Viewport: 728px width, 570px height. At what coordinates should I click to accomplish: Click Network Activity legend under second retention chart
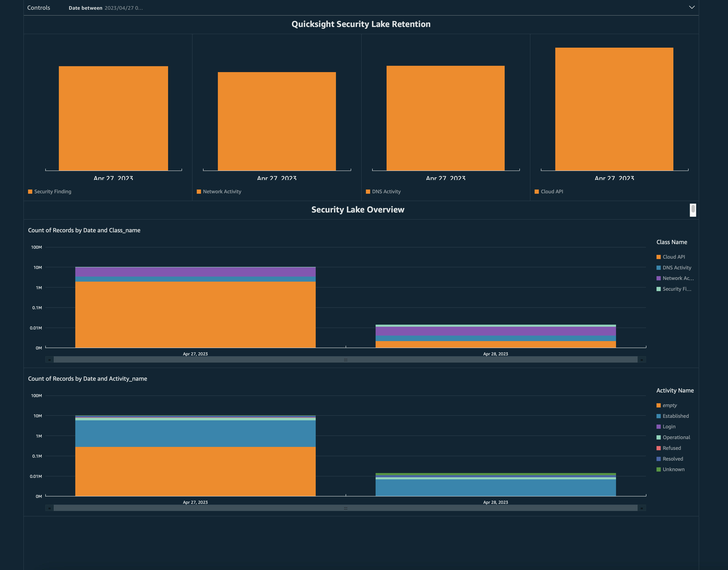pyautogui.click(x=219, y=192)
